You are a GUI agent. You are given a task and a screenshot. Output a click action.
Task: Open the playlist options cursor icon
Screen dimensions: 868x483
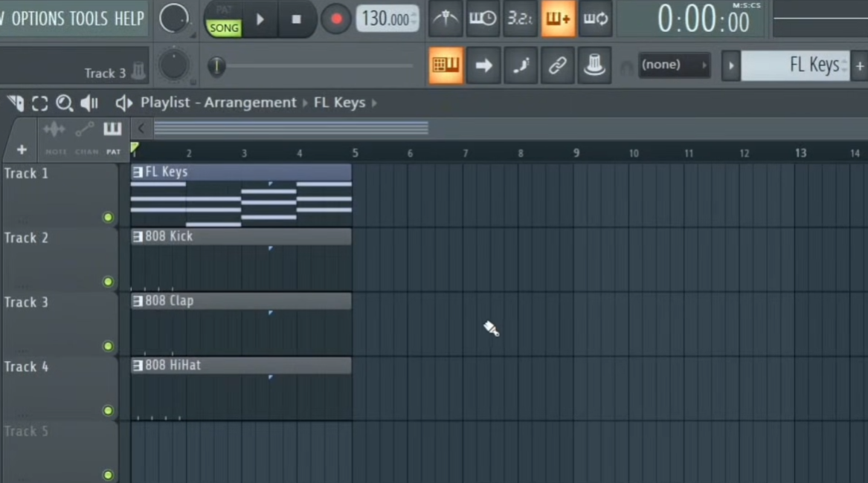point(16,103)
